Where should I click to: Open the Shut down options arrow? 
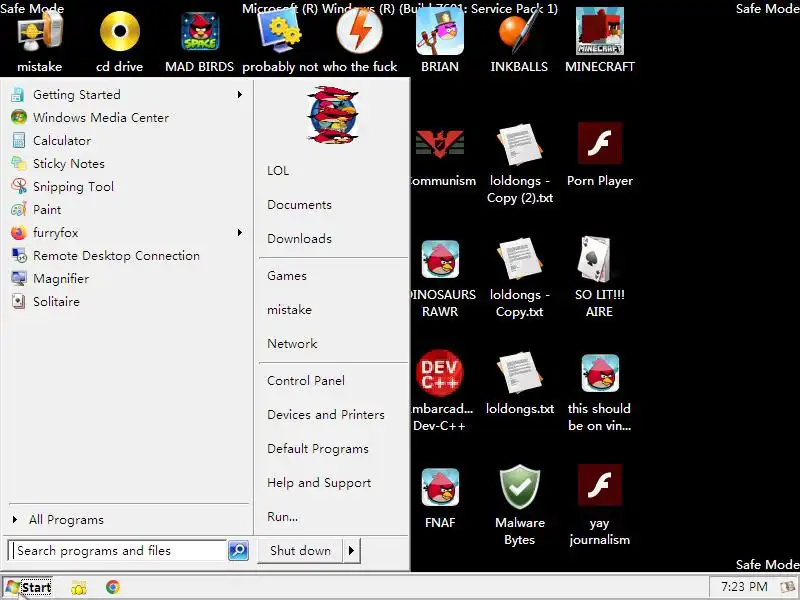tap(351, 551)
